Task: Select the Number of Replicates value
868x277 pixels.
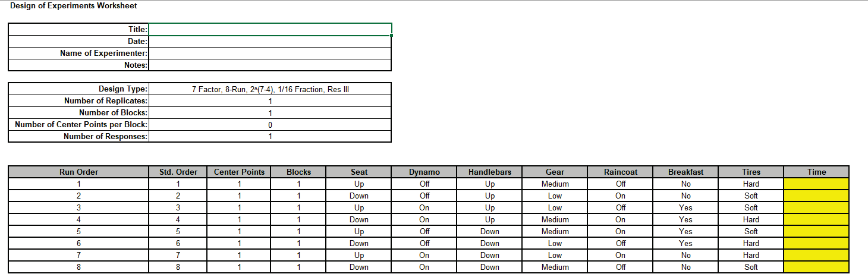Action: 270,101
